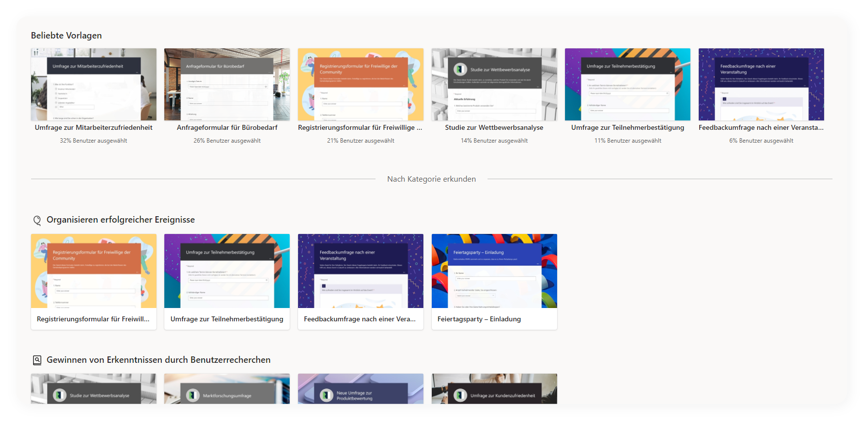Click 'Umfrage zur Teilnehmerbestätigung' title in popular templates

(627, 128)
